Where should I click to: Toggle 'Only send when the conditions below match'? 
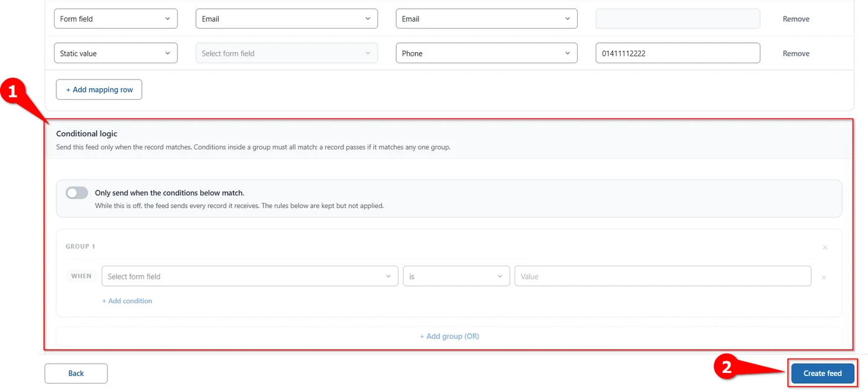coord(77,193)
